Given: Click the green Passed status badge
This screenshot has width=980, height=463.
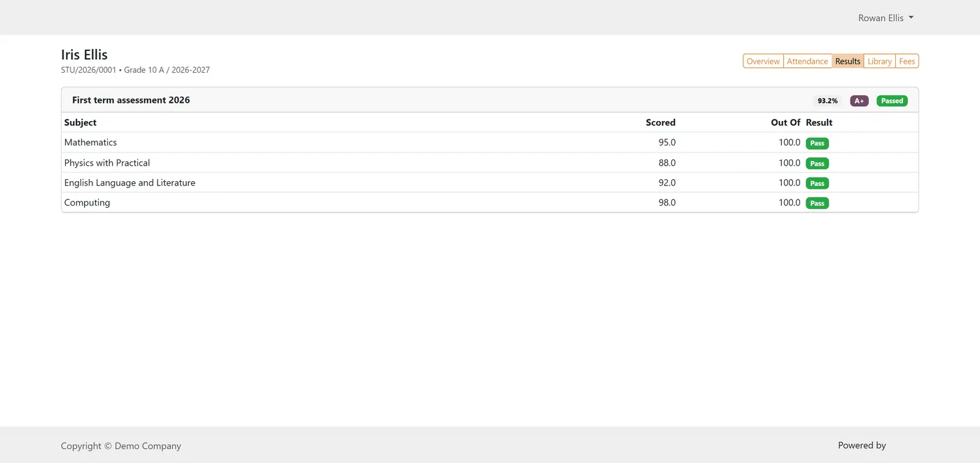Looking at the screenshot, I should point(892,101).
